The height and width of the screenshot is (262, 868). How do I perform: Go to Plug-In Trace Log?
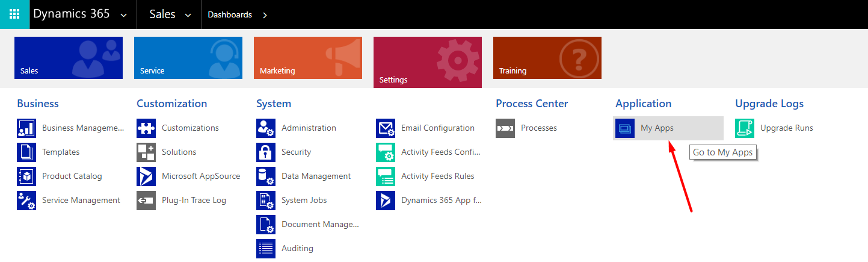(194, 201)
